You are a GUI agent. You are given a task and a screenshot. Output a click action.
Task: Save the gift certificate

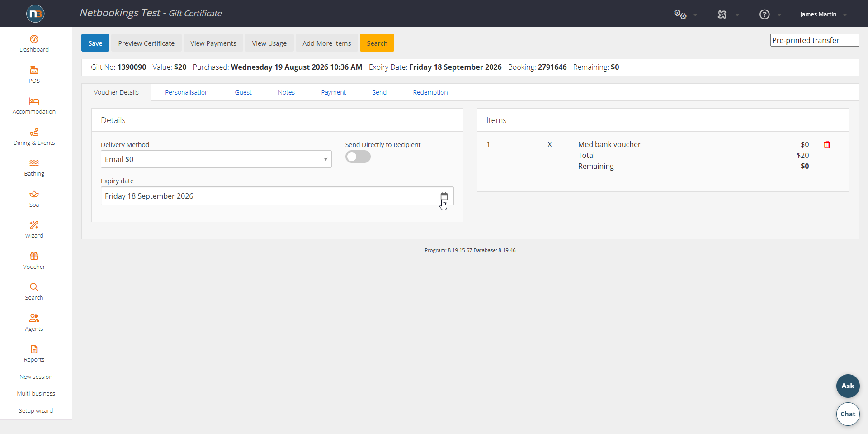pyautogui.click(x=95, y=43)
